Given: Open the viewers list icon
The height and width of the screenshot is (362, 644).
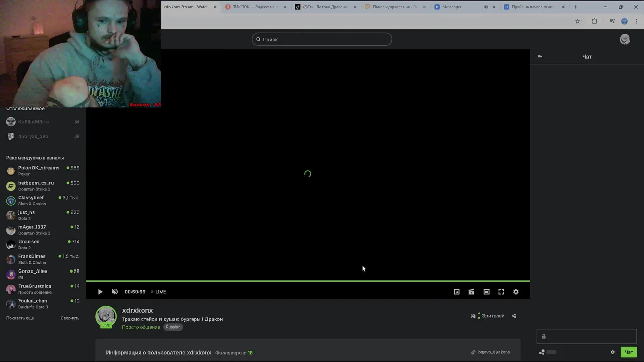Looking at the screenshot, I should click(473, 316).
